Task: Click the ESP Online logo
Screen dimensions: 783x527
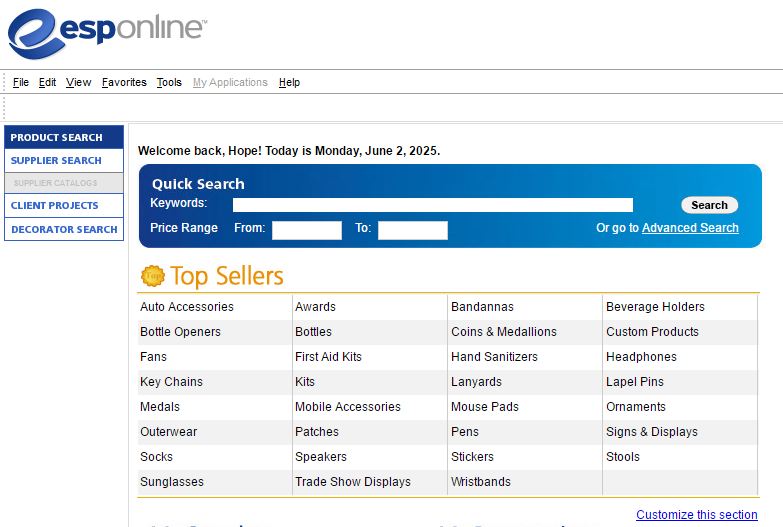Action: click(x=107, y=33)
